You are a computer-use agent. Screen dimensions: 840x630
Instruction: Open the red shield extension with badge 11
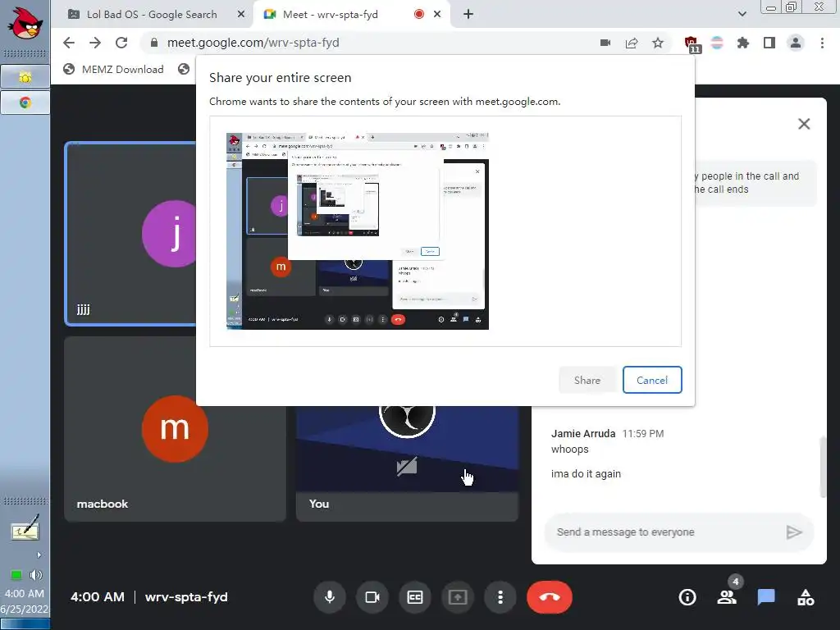coord(692,43)
